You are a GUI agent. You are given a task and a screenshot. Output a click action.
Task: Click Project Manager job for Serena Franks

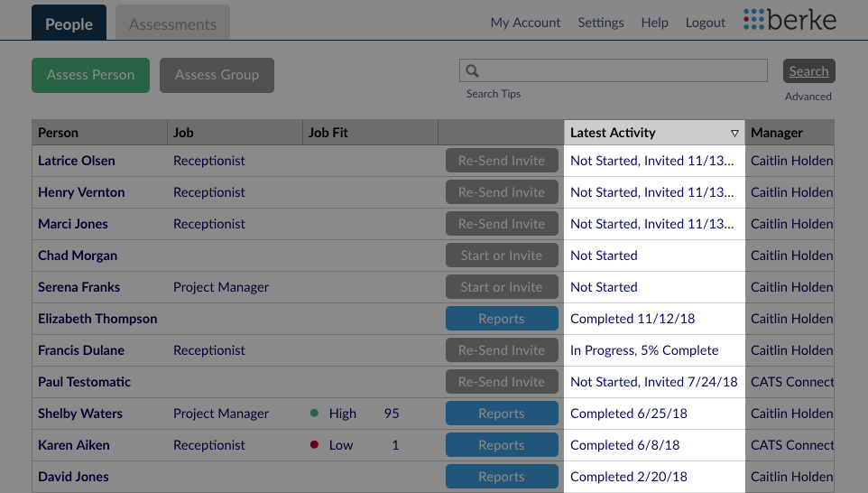point(221,287)
